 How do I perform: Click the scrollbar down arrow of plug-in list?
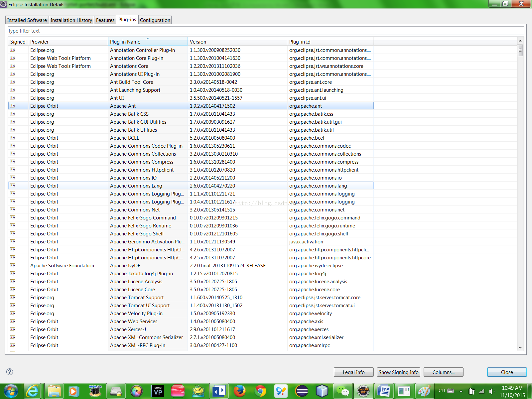520,348
